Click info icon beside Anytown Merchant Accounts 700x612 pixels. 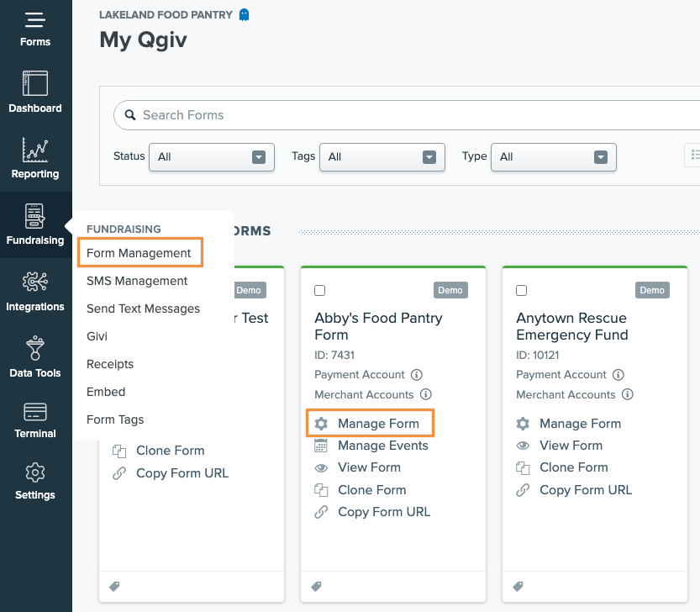(628, 394)
